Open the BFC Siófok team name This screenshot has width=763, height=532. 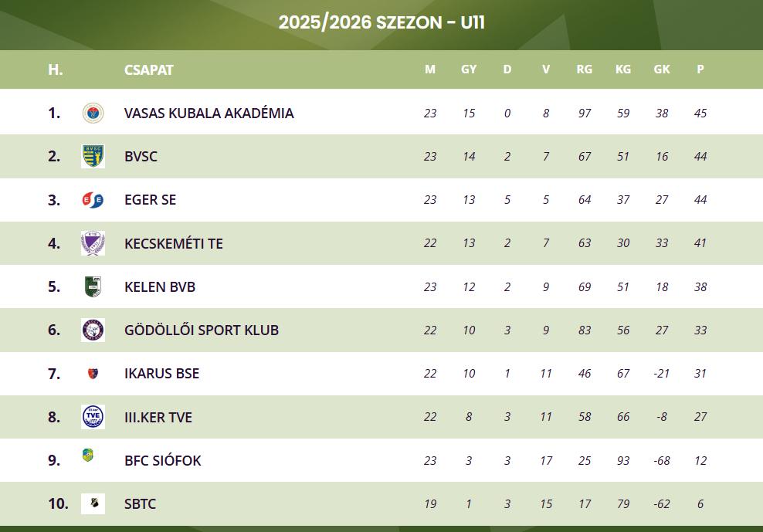pos(162,461)
